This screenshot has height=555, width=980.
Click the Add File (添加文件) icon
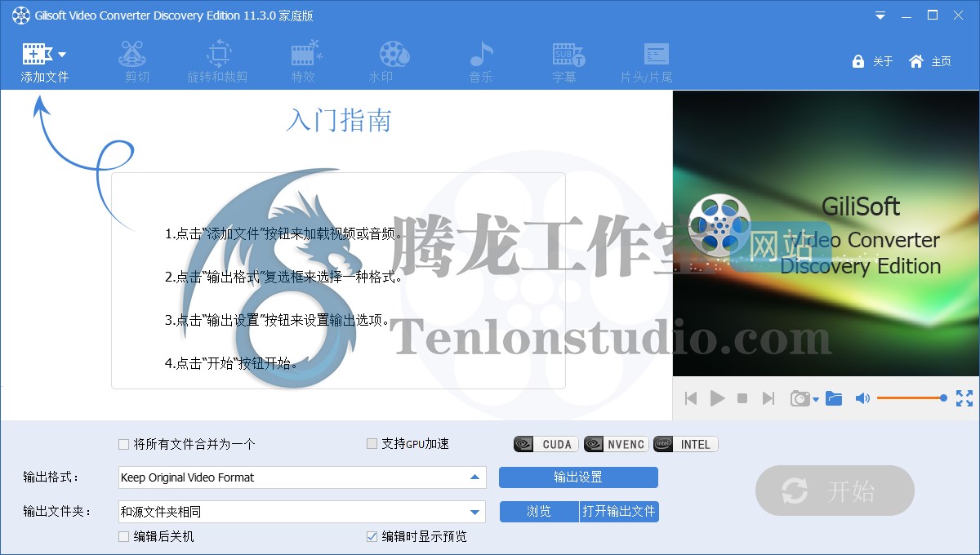(x=37, y=54)
